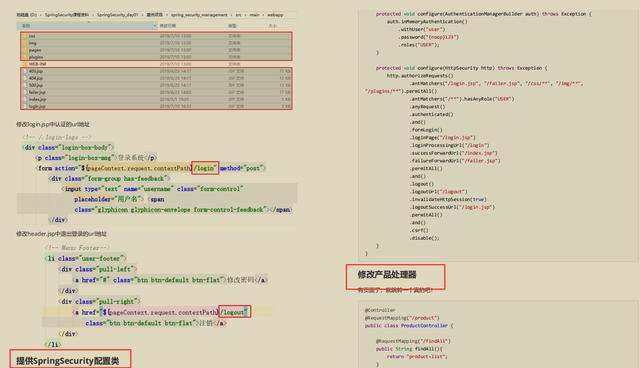This screenshot has width=640, height=368.
Task: Click the code line .logoutUrl("/logout")
Action: [x=439, y=192]
